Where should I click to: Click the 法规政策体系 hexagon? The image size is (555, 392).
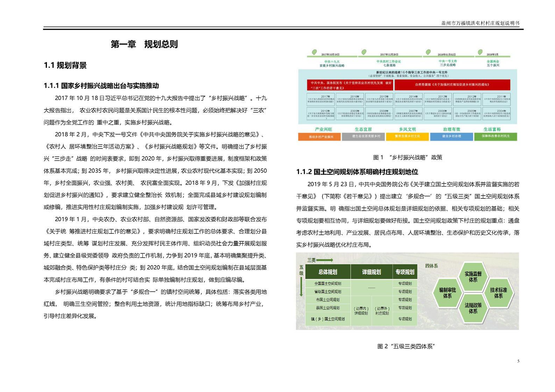473,308
